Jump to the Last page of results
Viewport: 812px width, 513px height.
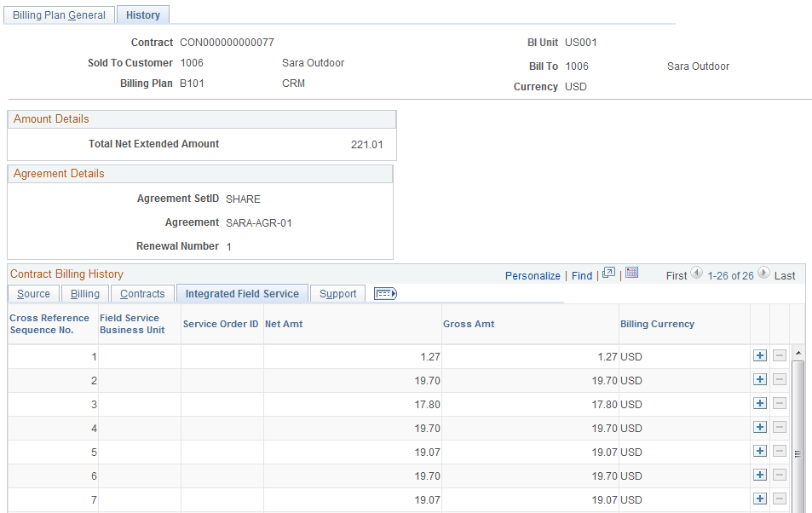coord(787,275)
